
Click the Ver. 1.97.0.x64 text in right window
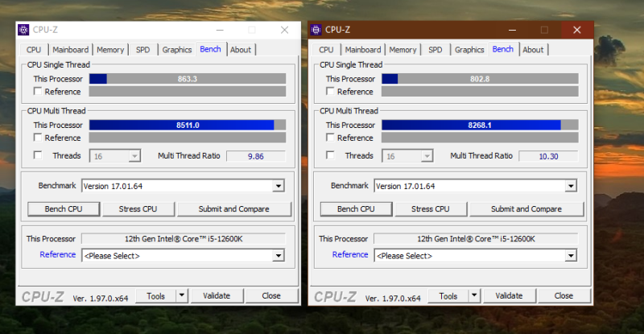pos(393,299)
